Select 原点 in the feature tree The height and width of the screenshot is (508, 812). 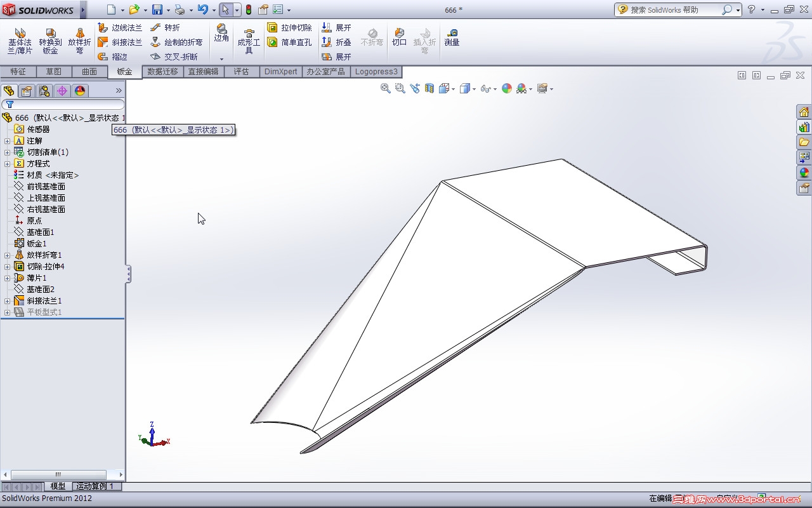34,221
